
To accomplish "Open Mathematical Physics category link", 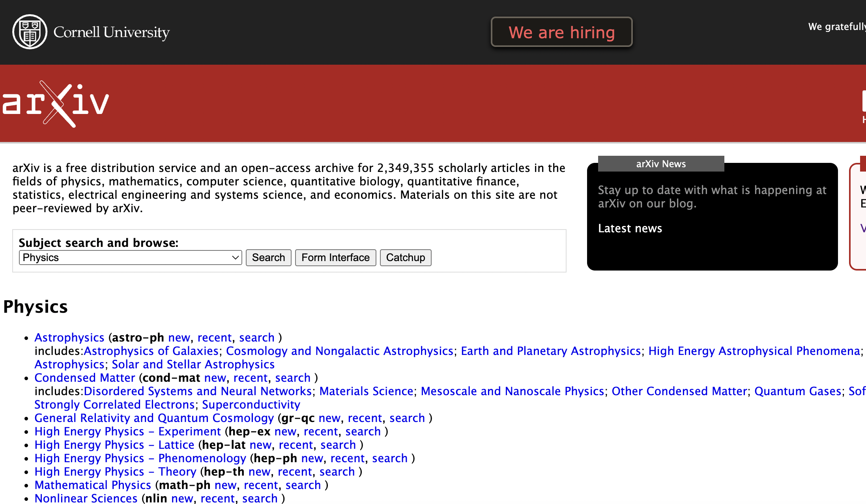I will click(x=92, y=485).
